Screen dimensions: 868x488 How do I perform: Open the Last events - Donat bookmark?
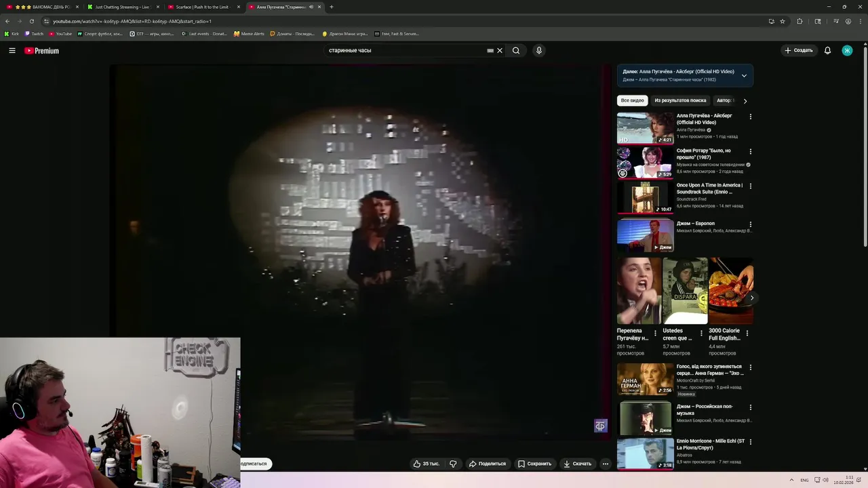(x=205, y=33)
